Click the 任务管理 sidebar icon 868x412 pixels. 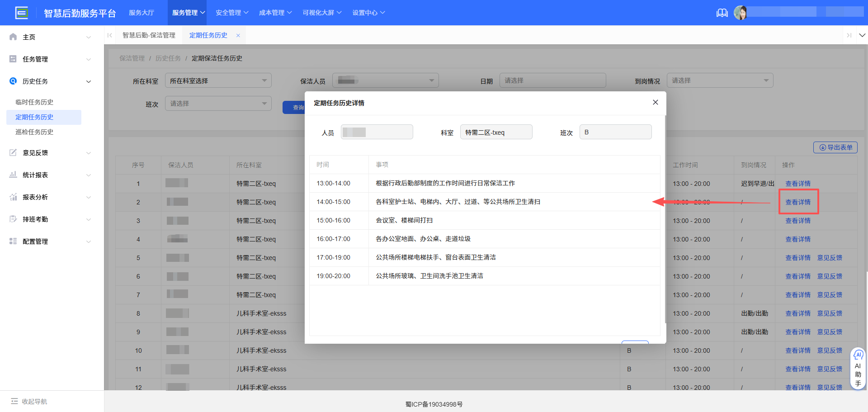click(x=13, y=59)
